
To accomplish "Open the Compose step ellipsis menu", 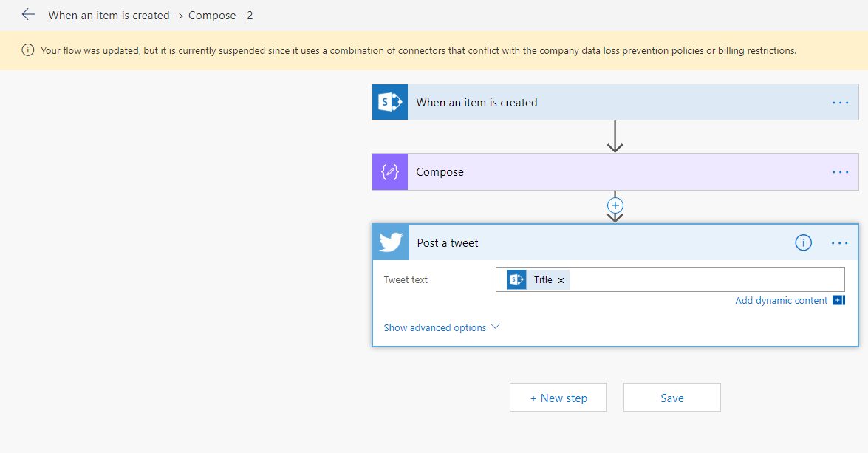I will point(840,172).
